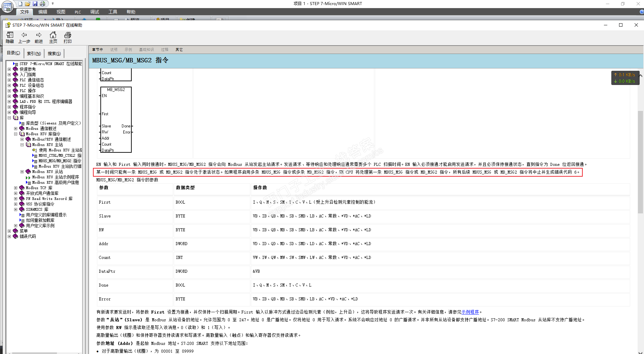Viewport: 644px width, 354px height.
Task: Collapse the Modbus RTU 主站 node
Action: (x=22, y=145)
